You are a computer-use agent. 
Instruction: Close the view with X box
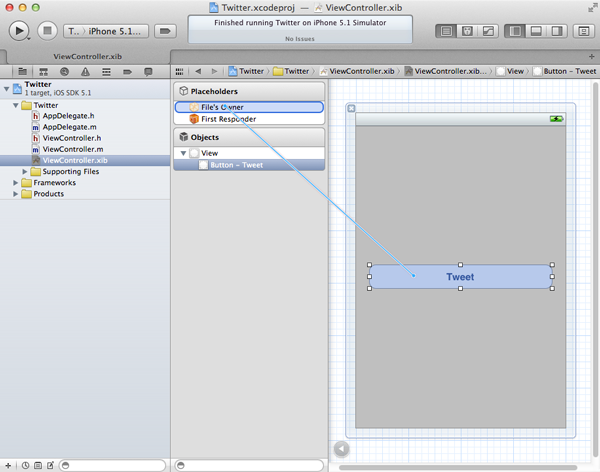[x=351, y=108]
